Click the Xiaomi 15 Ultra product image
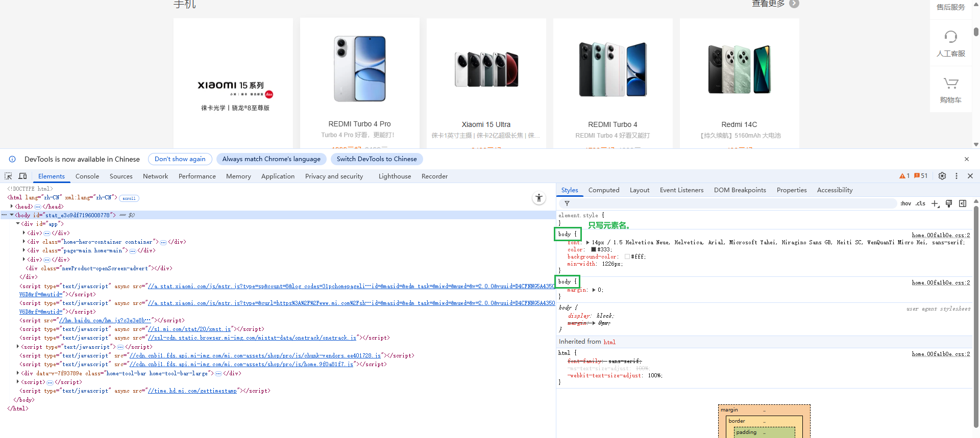This screenshot has width=980, height=438. [x=486, y=69]
